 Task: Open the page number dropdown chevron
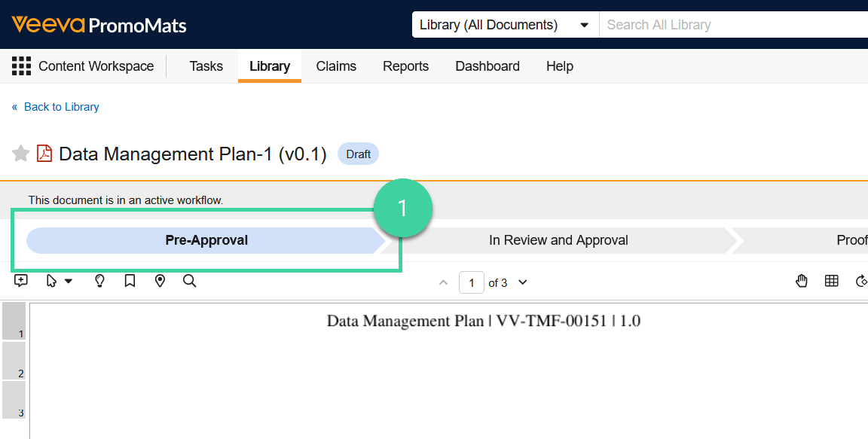[x=521, y=282]
